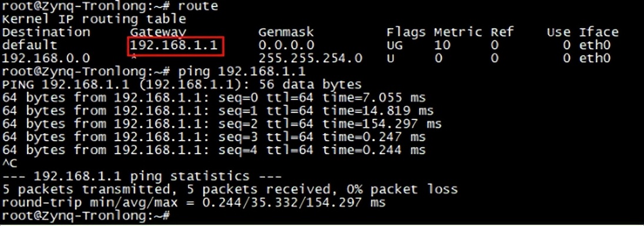Screen dimensions: 644x226
Task: Click the 'Flags' column header
Action: [406, 32]
